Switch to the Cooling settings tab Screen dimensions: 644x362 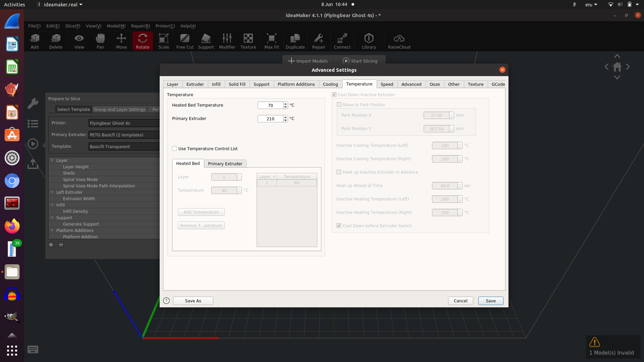click(330, 84)
